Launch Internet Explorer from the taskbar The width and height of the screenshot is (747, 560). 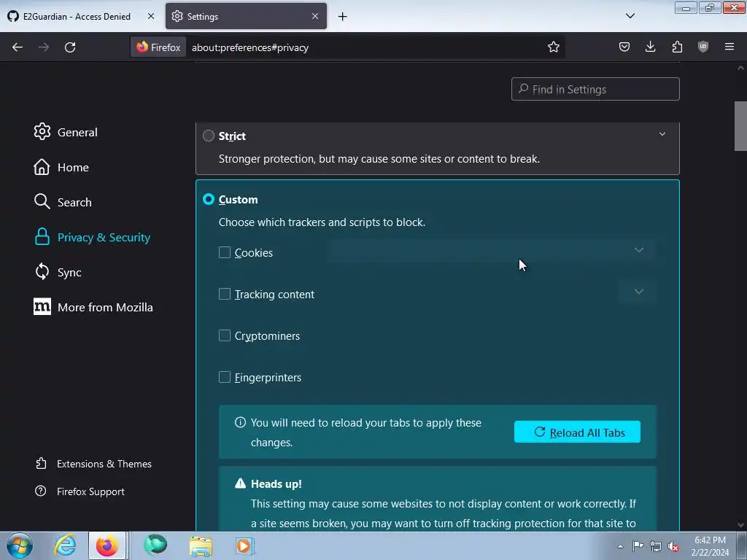coord(65,545)
